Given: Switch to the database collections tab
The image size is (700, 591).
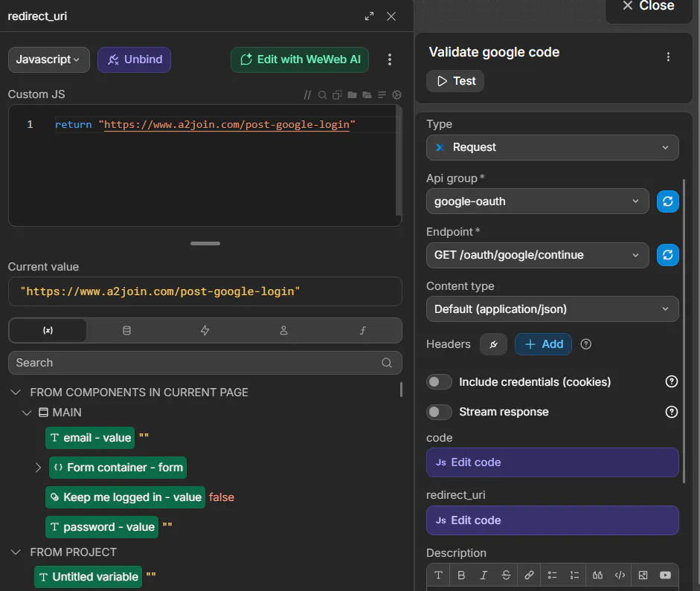Looking at the screenshot, I should pyautogui.click(x=126, y=331).
